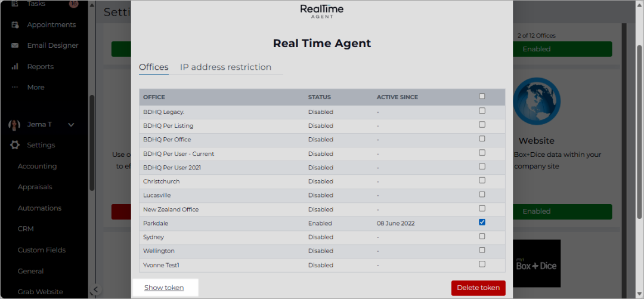Viewport: 644px width, 299px height.
Task: Toggle the select-all offices header checkbox
Action: (482, 96)
